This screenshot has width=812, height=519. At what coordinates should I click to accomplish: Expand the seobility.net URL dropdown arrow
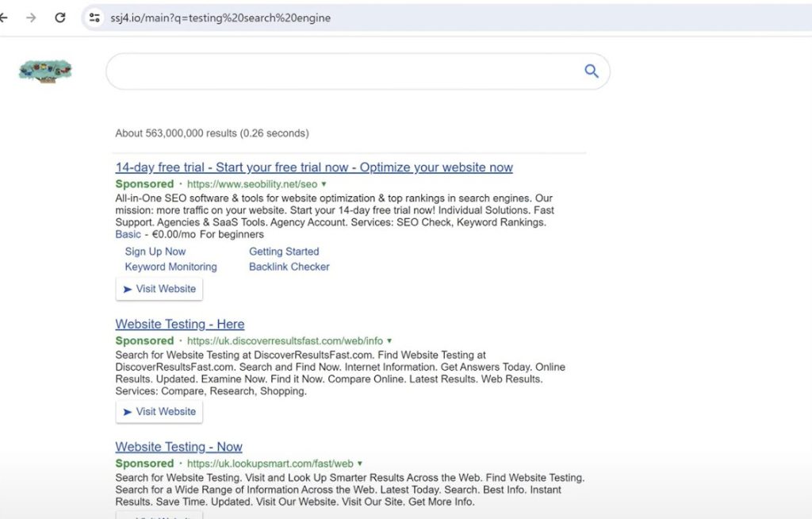324,184
